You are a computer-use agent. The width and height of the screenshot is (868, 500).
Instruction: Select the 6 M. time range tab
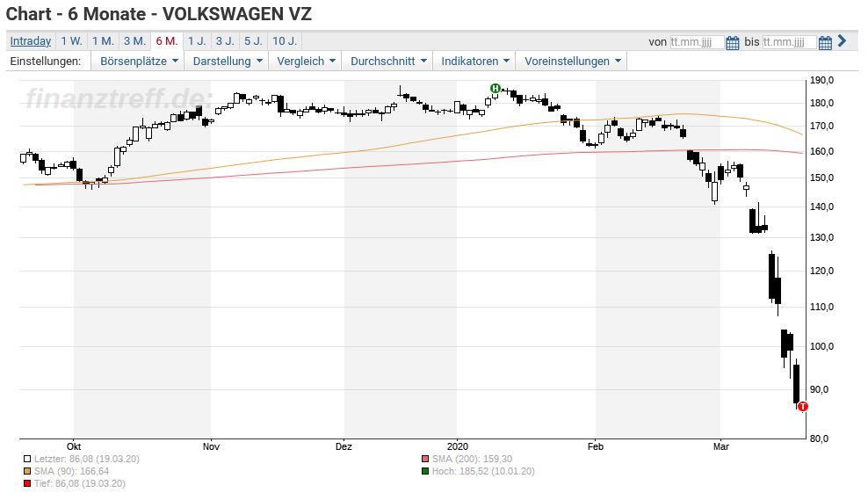tap(167, 41)
